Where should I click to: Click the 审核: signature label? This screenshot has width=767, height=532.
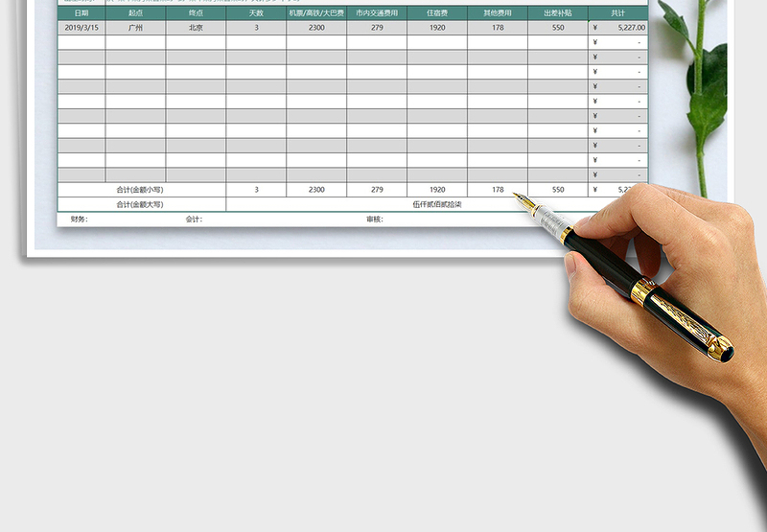pyautogui.click(x=375, y=220)
